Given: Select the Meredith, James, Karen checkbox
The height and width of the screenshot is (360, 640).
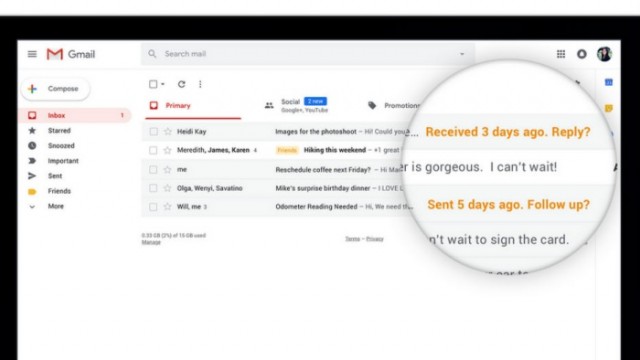Looking at the screenshot, I should point(153,150).
